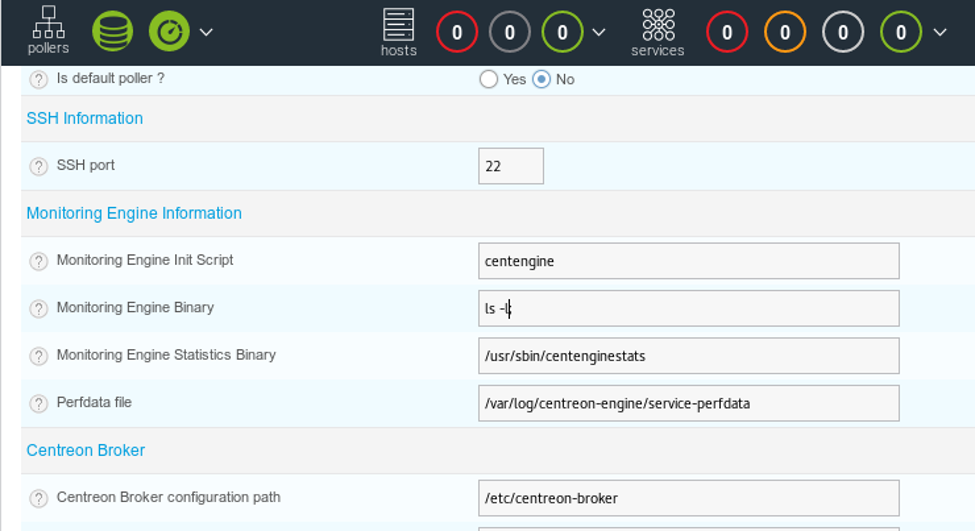Select No for default poller
Screen dimensions: 975x531
(x=541, y=79)
